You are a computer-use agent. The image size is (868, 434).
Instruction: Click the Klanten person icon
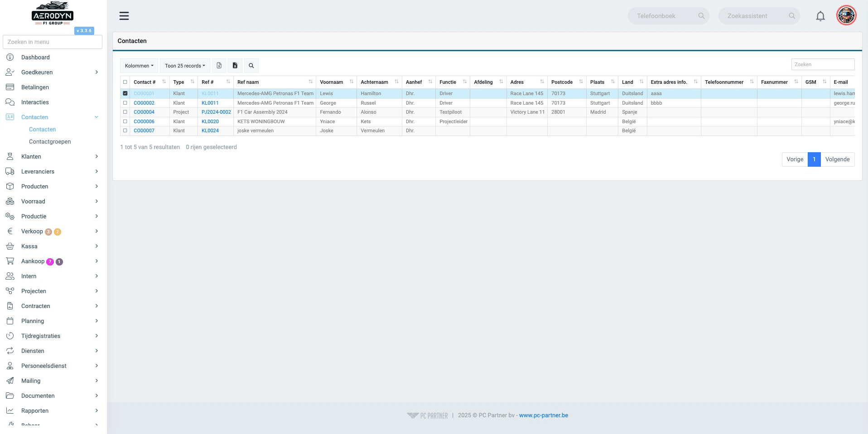coord(10,156)
